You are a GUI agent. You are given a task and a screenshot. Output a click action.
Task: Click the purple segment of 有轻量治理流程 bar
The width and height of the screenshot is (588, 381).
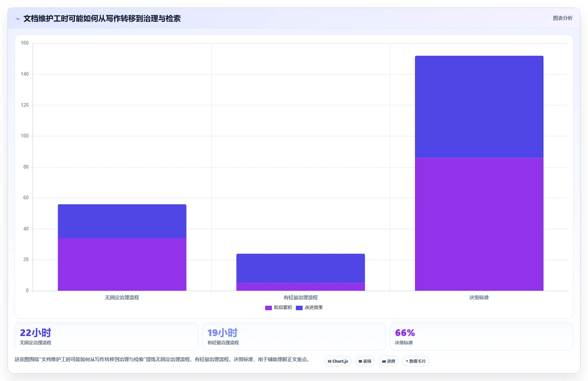click(301, 287)
